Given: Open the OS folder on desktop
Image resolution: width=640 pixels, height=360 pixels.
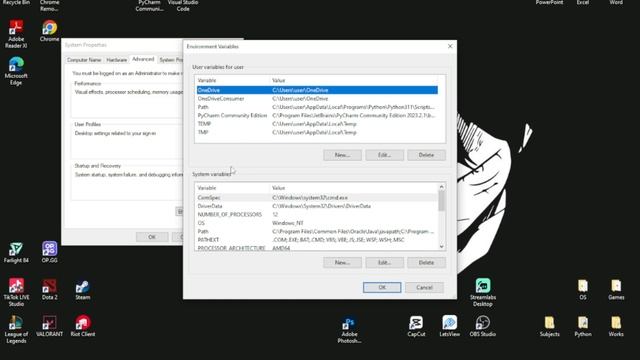Looking at the screenshot, I should tap(583, 290).
